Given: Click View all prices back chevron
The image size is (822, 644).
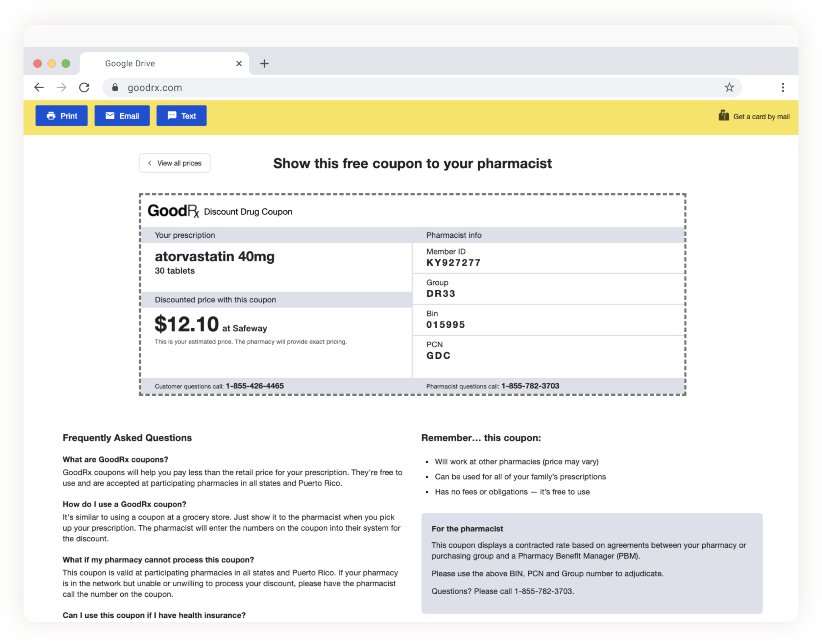Looking at the screenshot, I should [150, 163].
